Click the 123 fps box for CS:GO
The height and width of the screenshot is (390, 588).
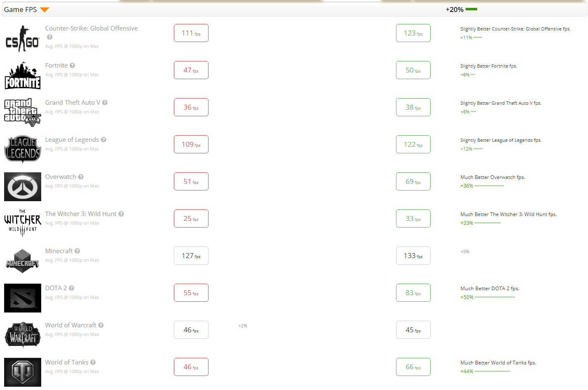coord(413,33)
